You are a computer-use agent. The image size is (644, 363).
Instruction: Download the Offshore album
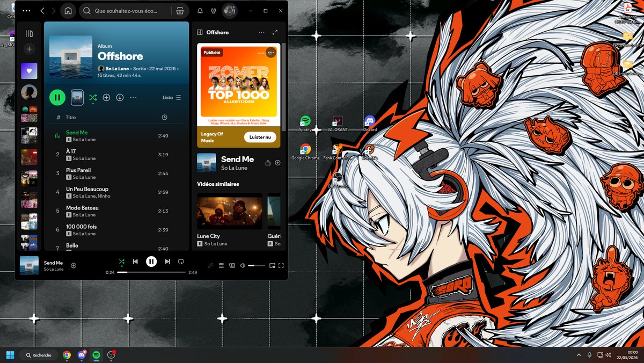tap(120, 97)
